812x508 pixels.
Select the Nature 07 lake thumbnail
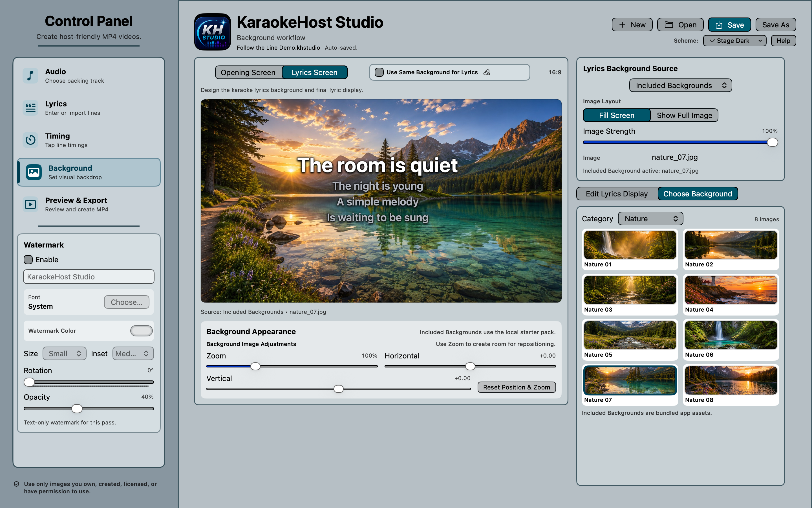pyautogui.click(x=630, y=385)
